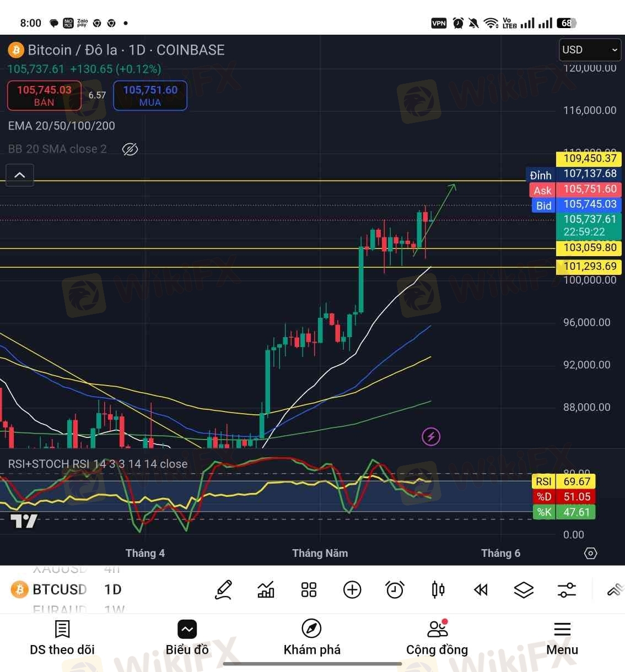Screen dimensions: 625x672
Task: Open the candlestick chart type icon
Action: (438, 590)
